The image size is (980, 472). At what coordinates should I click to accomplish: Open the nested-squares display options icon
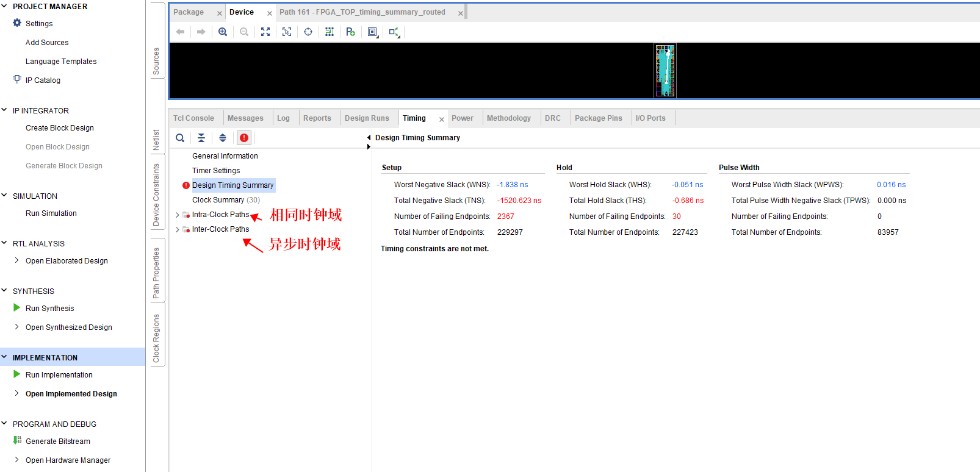click(372, 32)
